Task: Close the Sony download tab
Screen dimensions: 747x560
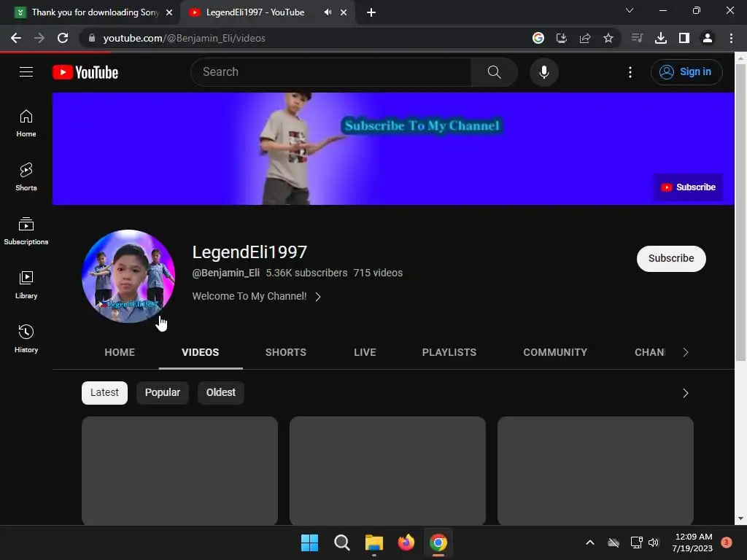Action: coord(169,12)
